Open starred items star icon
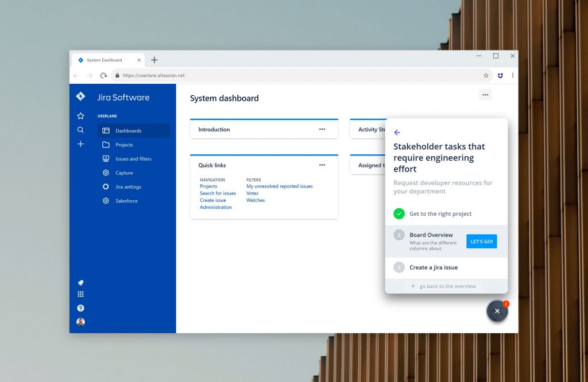 click(80, 116)
